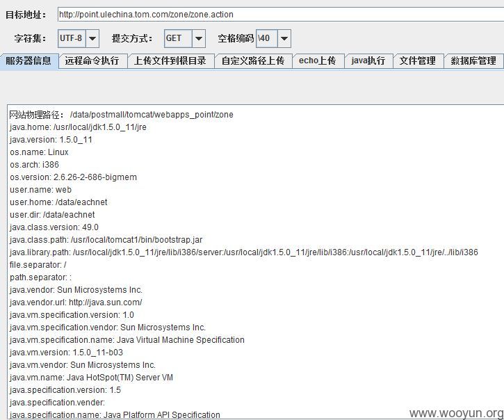Screen dimensions: 504x420
Task: Select the java.library.path line
Action: [243, 252]
